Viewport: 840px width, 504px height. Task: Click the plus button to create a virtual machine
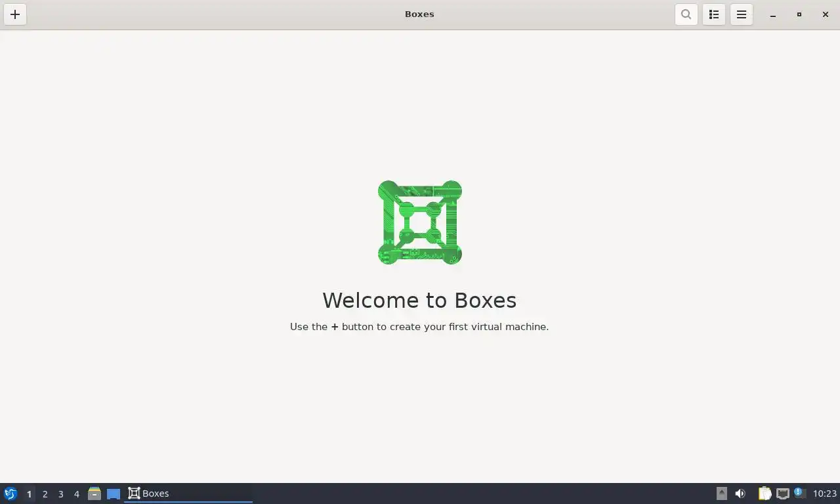(15, 14)
